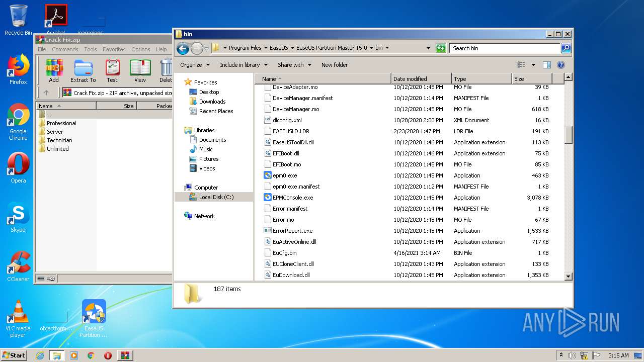Click the Search bin input field
This screenshot has width=644, height=362.
click(x=505, y=48)
